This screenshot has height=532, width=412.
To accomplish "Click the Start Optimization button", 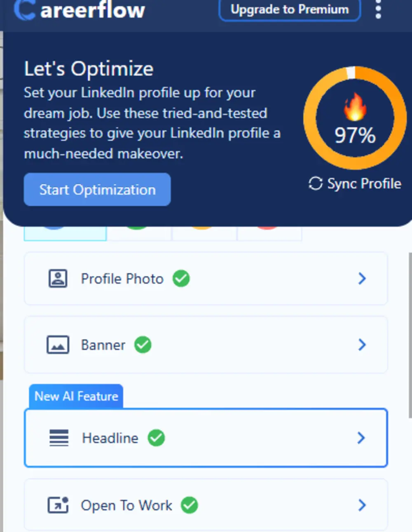I will click(x=97, y=190).
